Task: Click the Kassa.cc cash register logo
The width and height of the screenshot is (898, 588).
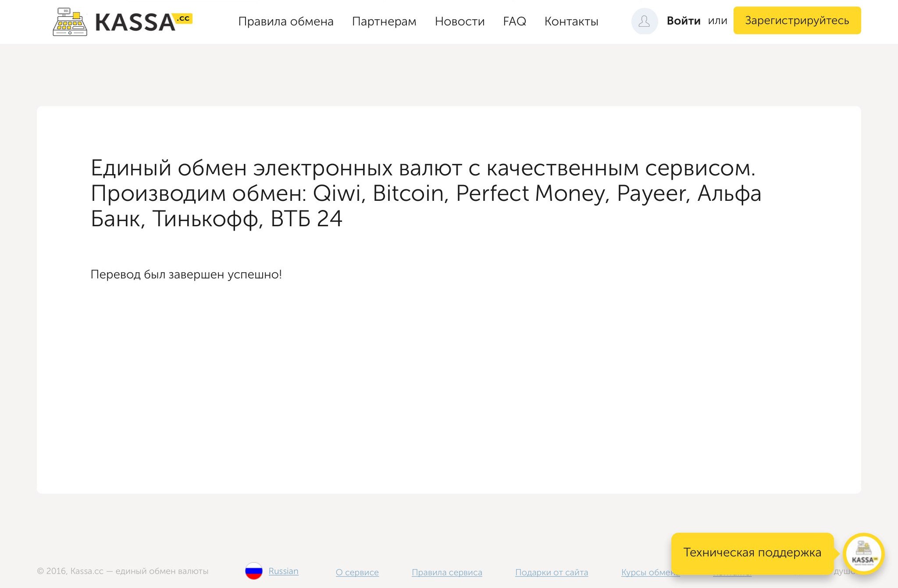Action: (x=70, y=21)
